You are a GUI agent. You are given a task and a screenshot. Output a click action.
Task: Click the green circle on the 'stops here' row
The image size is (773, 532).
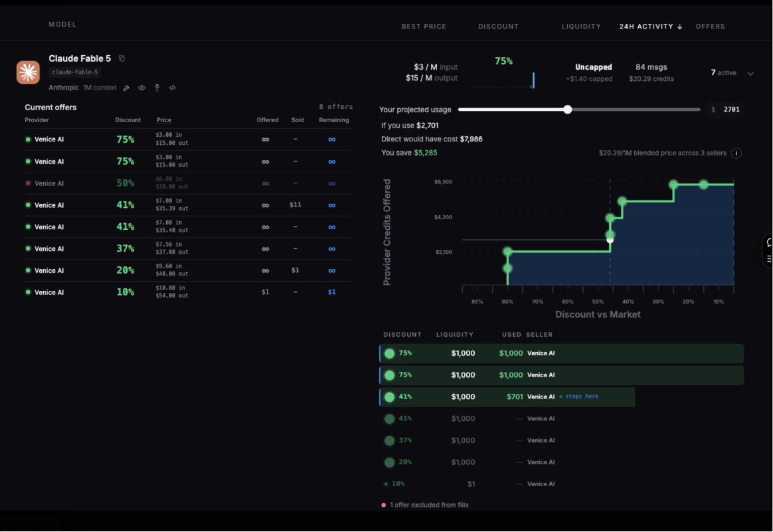point(389,397)
